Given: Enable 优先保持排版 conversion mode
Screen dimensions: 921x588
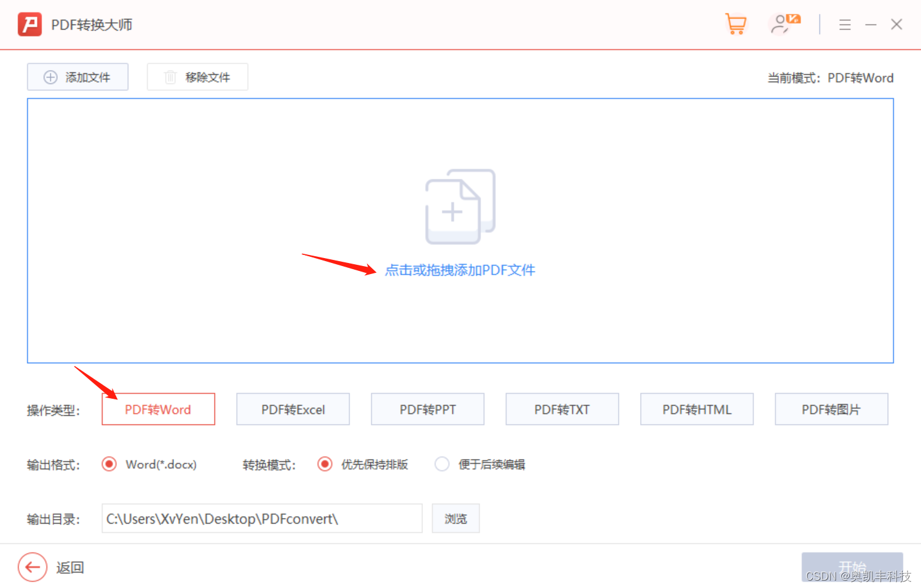Looking at the screenshot, I should 325,464.
